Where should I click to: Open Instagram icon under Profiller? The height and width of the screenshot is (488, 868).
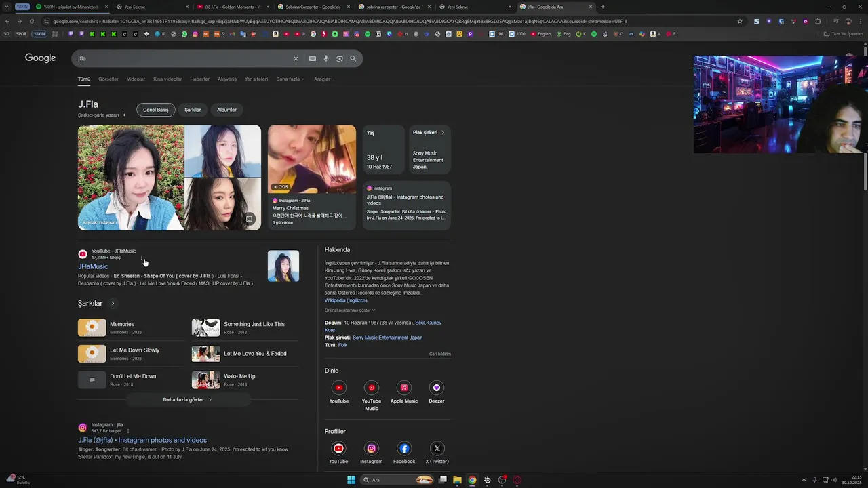click(371, 448)
